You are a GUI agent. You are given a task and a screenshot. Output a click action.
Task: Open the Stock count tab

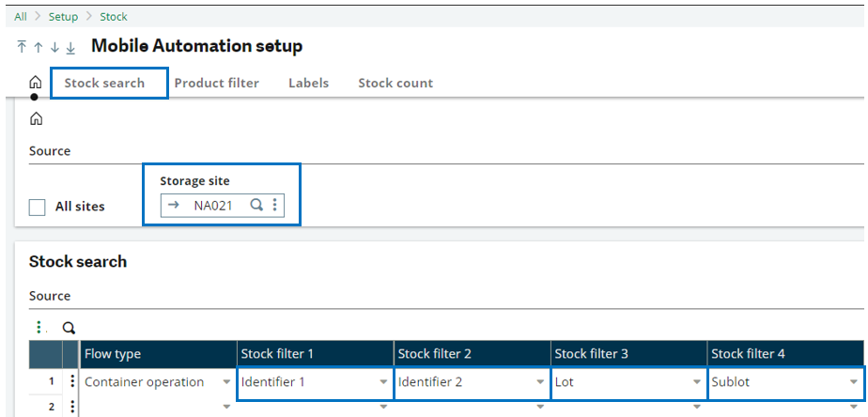395,83
